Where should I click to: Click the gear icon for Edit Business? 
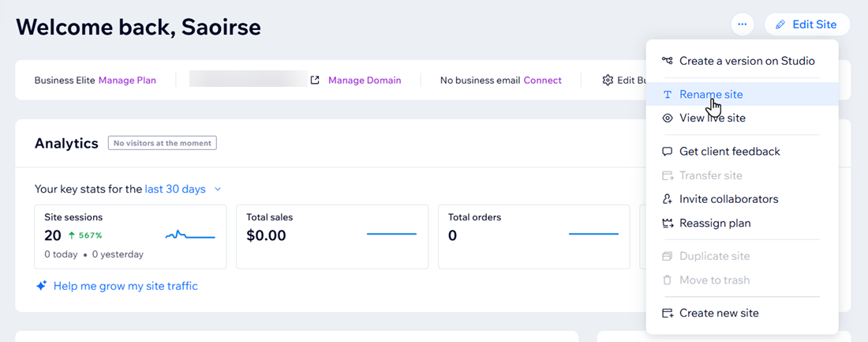coord(608,80)
